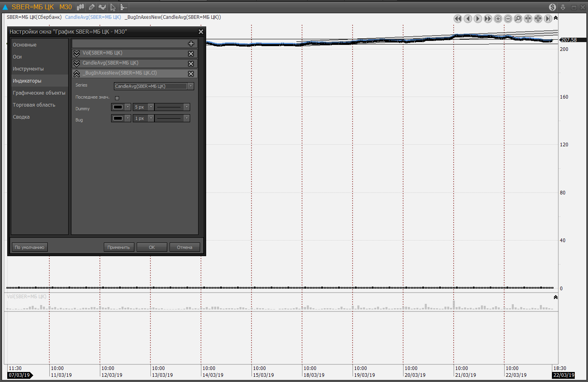The width and height of the screenshot is (588, 382).
Task: Add new indicator with the plus icon
Action: [191, 44]
